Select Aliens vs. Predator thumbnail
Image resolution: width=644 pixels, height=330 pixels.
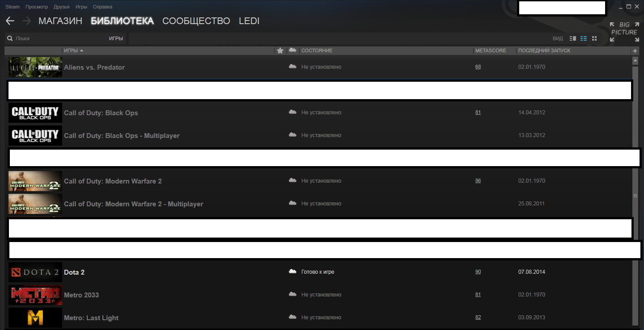coord(35,67)
